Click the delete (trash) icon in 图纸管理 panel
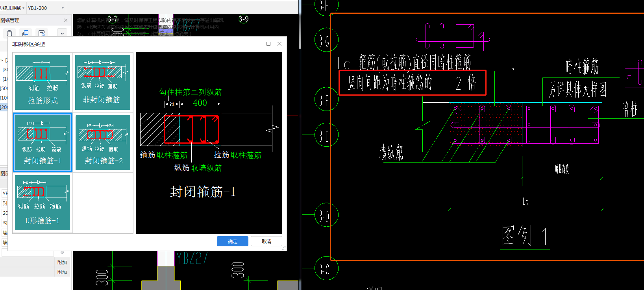 (9, 33)
